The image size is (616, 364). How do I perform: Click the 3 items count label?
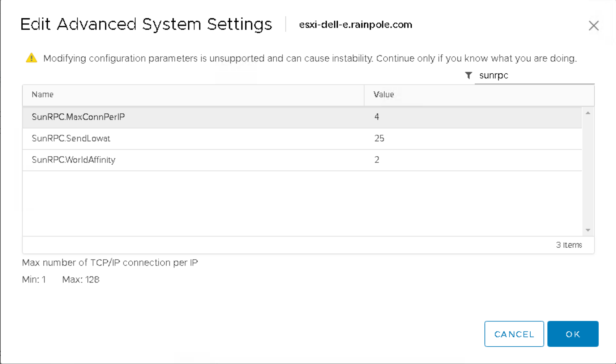pyautogui.click(x=569, y=245)
